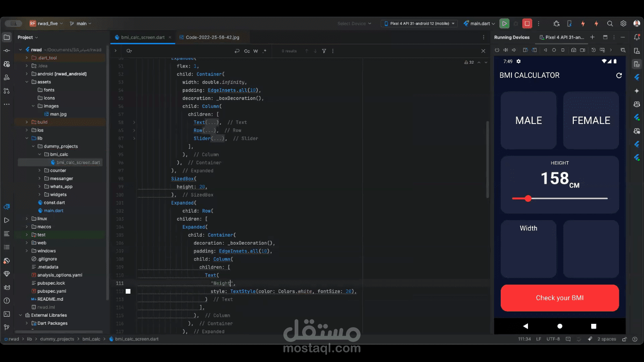Click the editor vertical scrollbar

tap(488, 160)
